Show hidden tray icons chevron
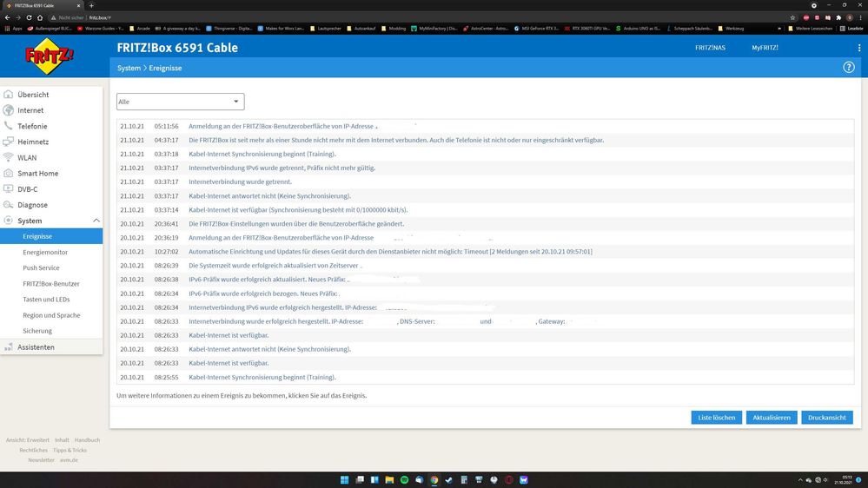Viewport: 868px width, 488px height. coord(800,479)
